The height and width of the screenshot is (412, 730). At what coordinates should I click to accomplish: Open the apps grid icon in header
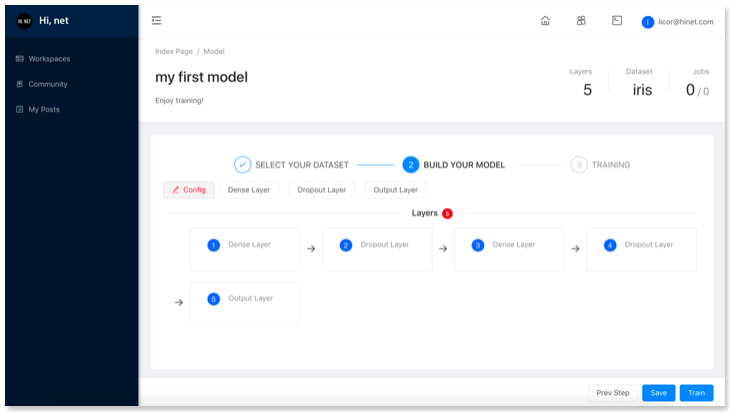pos(581,21)
